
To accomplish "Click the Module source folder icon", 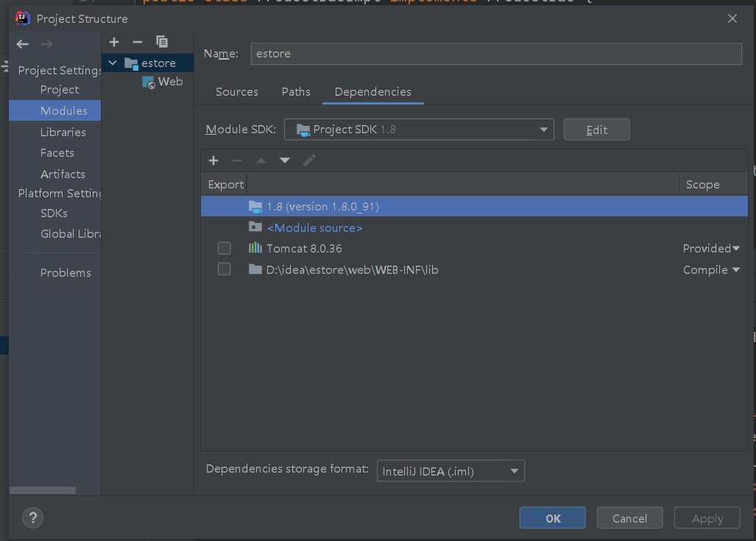I will coord(255,227).
